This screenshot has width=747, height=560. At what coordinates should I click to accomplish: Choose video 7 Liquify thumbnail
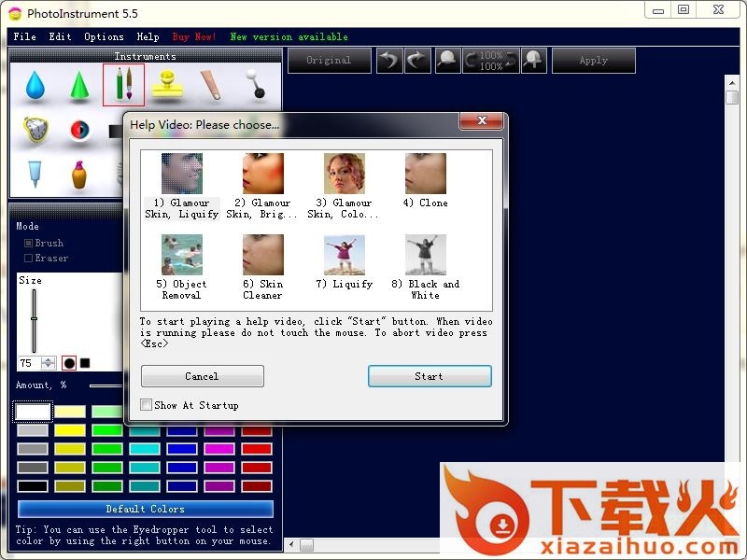(344, 255)
